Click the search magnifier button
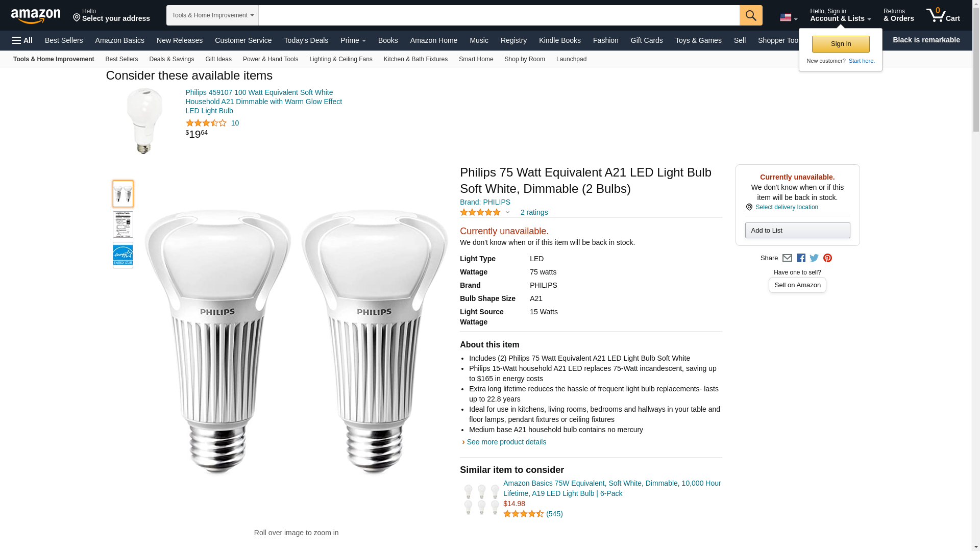The image size is (980, 551). point(750,15)
